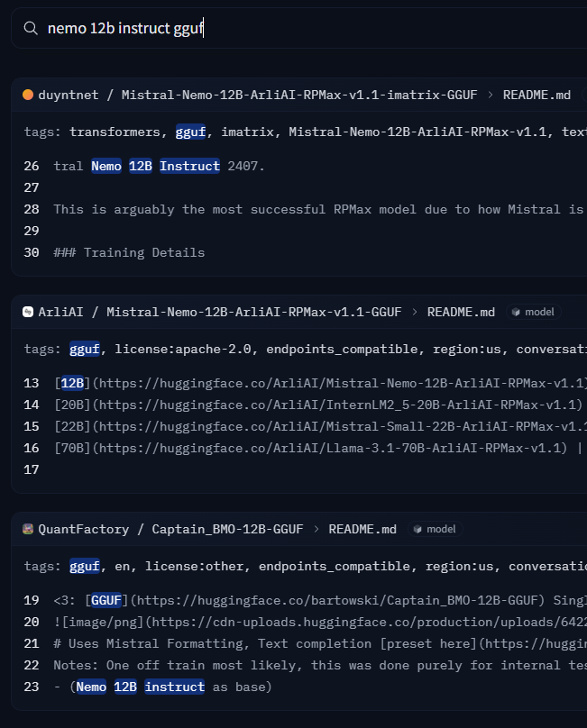This screenshot has height=728, width=587.
Task: Click highlighted gguf tag in ArliAI result
Action: coord(85,350)
